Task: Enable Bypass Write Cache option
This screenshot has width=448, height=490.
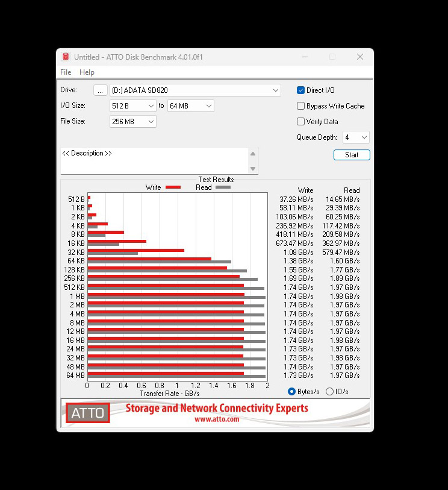Action: 301,106
